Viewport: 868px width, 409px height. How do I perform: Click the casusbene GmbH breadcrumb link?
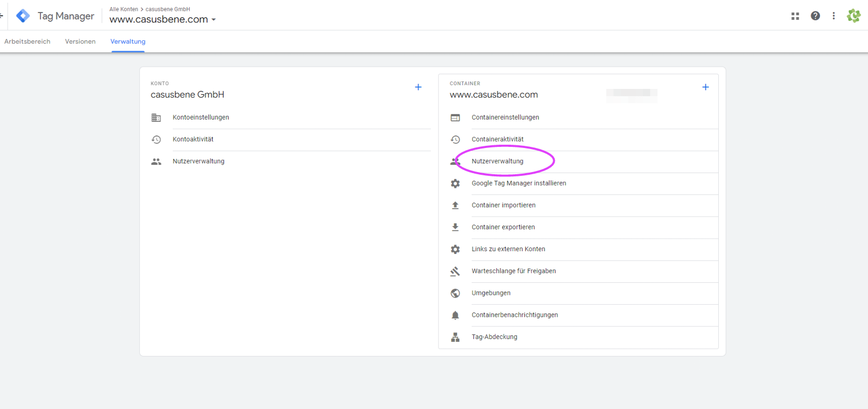point(168,9)
